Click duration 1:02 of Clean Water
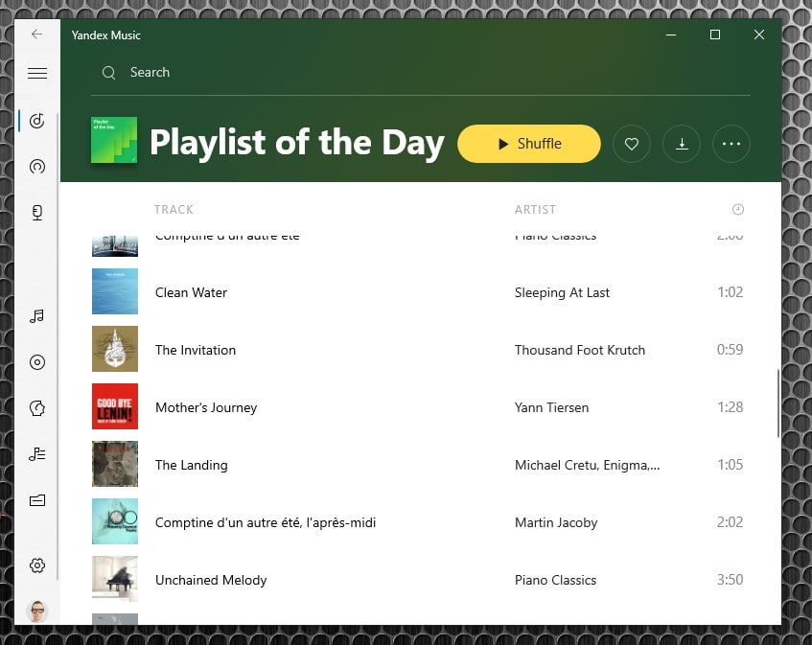 [730, 292]
